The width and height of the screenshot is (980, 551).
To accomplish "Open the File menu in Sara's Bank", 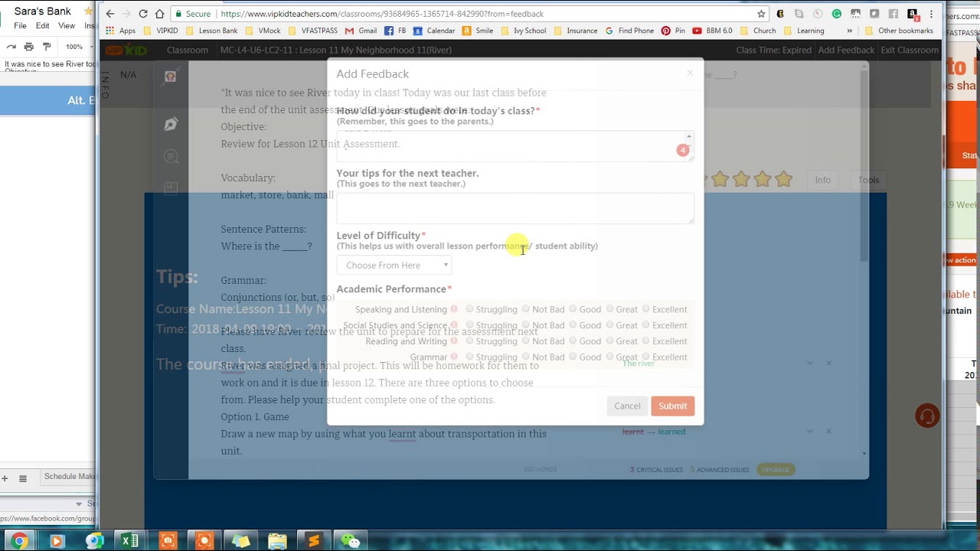I will click(21, 26).
